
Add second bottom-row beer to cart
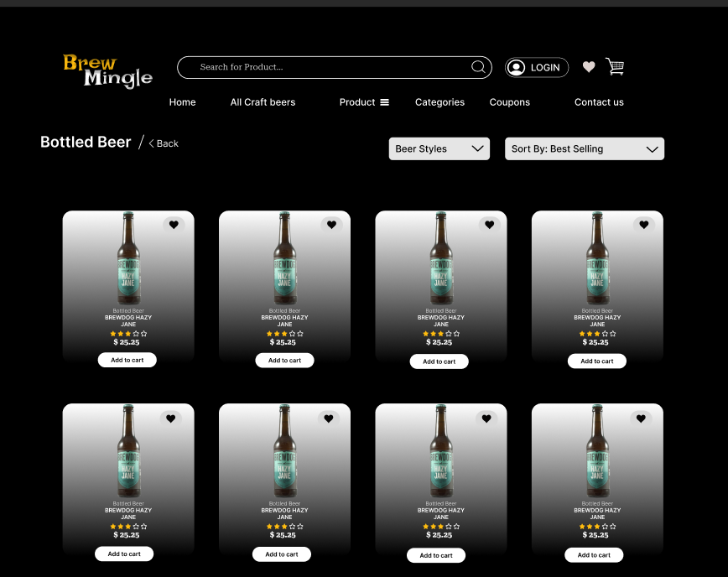coord(282,554)
